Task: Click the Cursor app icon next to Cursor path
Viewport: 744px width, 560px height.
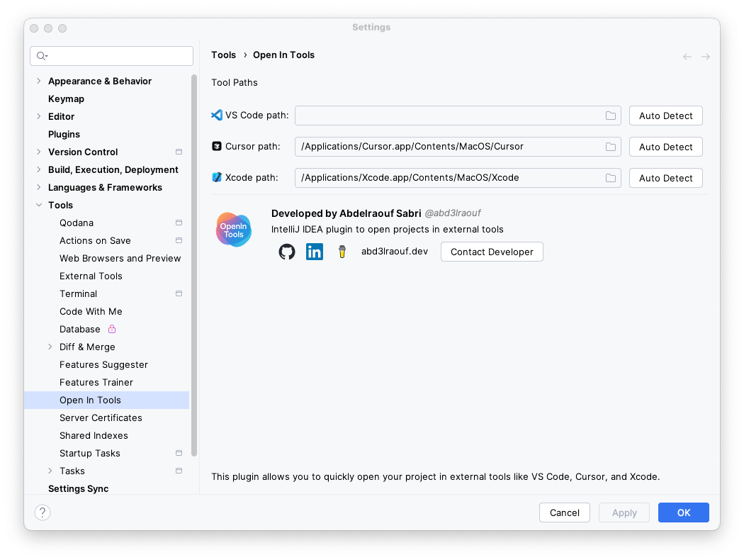Action: (215, 146)
